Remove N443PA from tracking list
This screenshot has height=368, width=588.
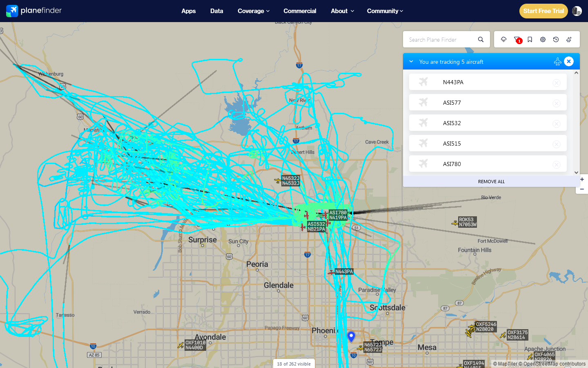click(x=556, y=83)
